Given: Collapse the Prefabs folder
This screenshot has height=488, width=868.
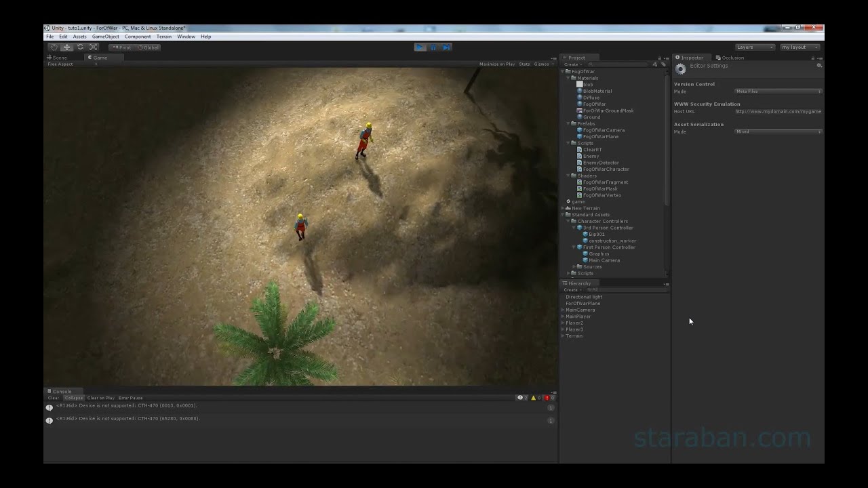Looking at the screenshot, I should 568,123.
